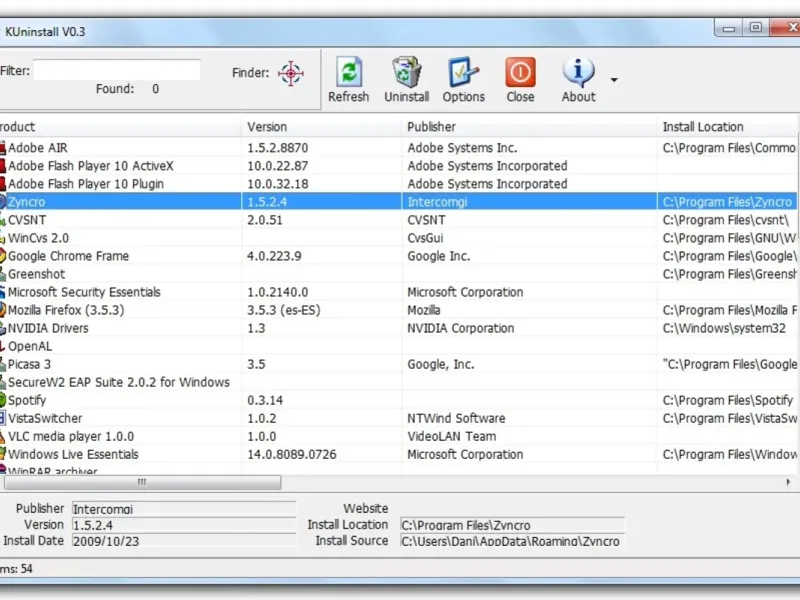Open the About info icon
Image resolution: width=800 pixels, height=600 pixels.
tap(578, 72)
